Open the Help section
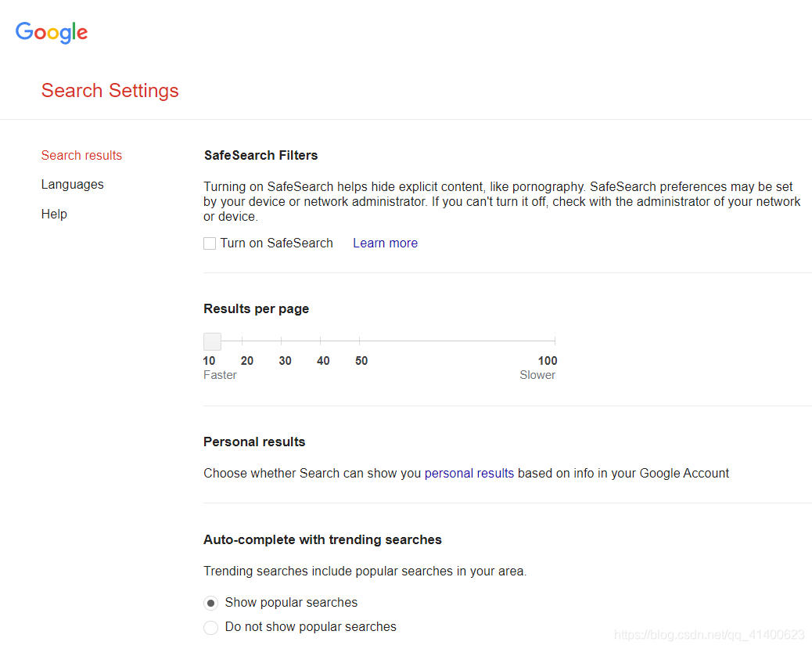The width and height of the screenshot is (812, 649). (55, 214)
